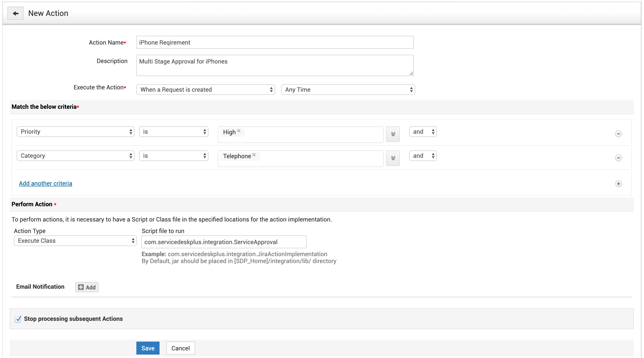
Task: Open the Priority row and/or selector
Action: (x=423, y=132)
